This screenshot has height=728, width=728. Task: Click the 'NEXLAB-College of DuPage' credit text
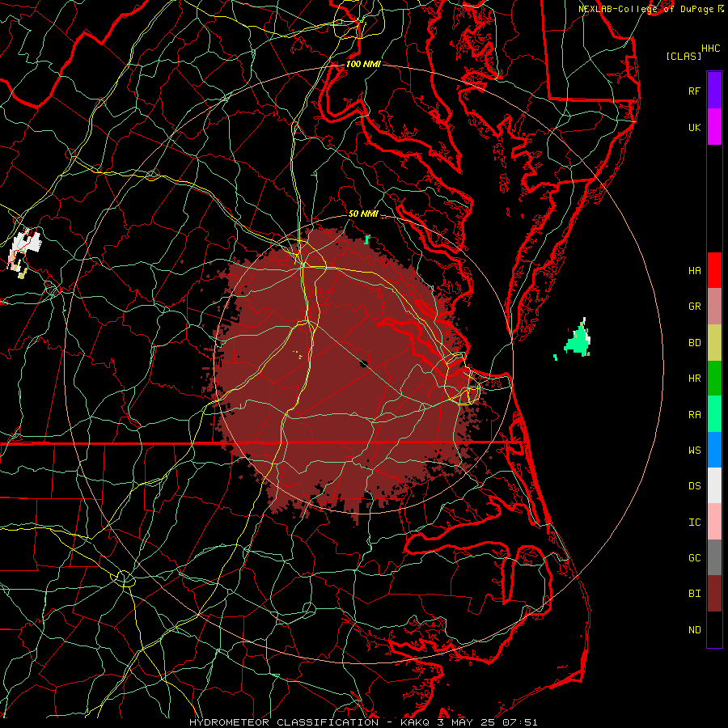pyautogui.click(x=648, y=9)
